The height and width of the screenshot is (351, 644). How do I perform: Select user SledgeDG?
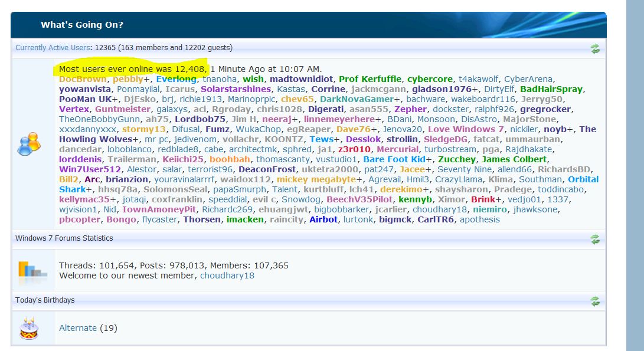[445, 139]
